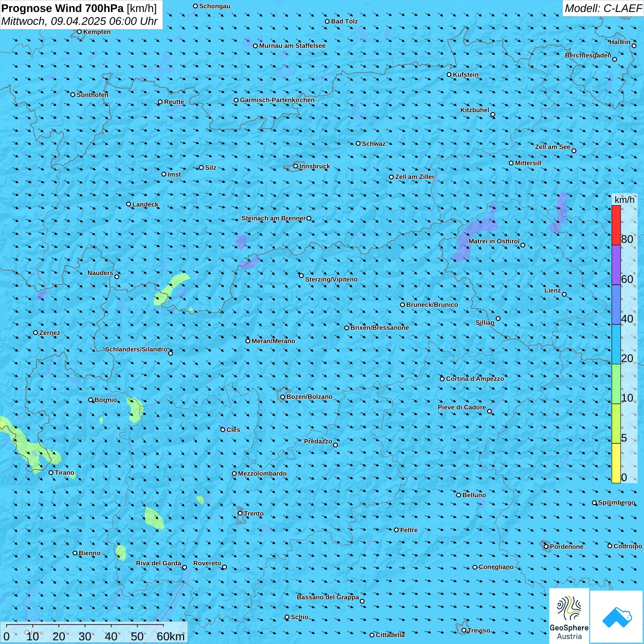Click the blue cloud arrow logo

click(617, 617)
